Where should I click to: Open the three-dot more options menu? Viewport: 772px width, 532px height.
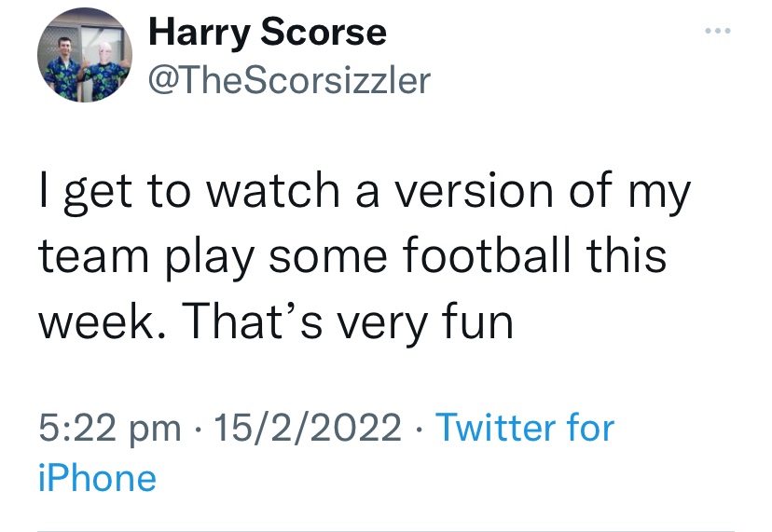719,31
